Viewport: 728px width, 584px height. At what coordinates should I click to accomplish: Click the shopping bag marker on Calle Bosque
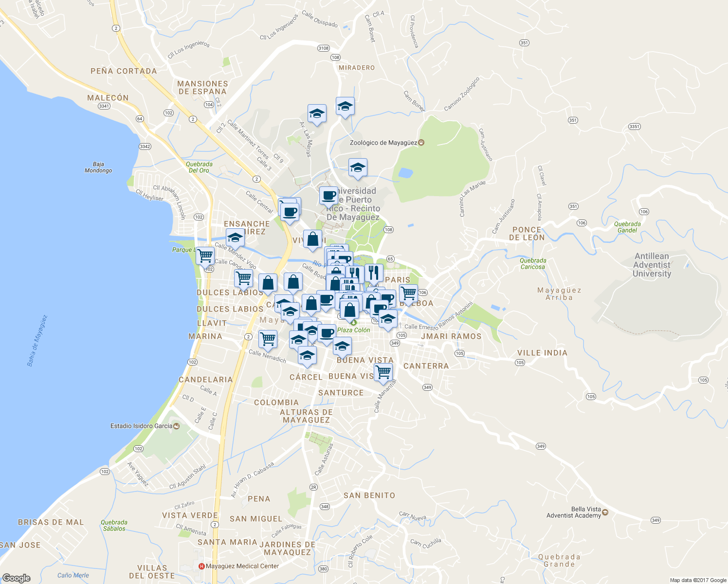tap(336, 282)
